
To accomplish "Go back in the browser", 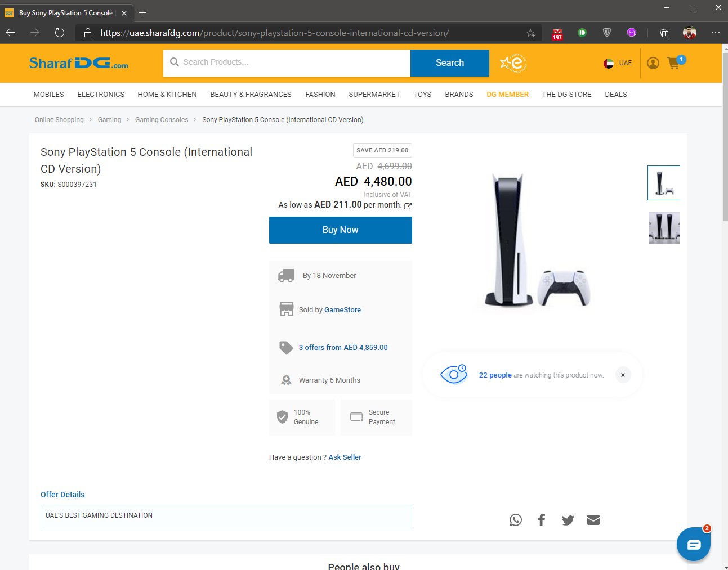I will [10, 33].
